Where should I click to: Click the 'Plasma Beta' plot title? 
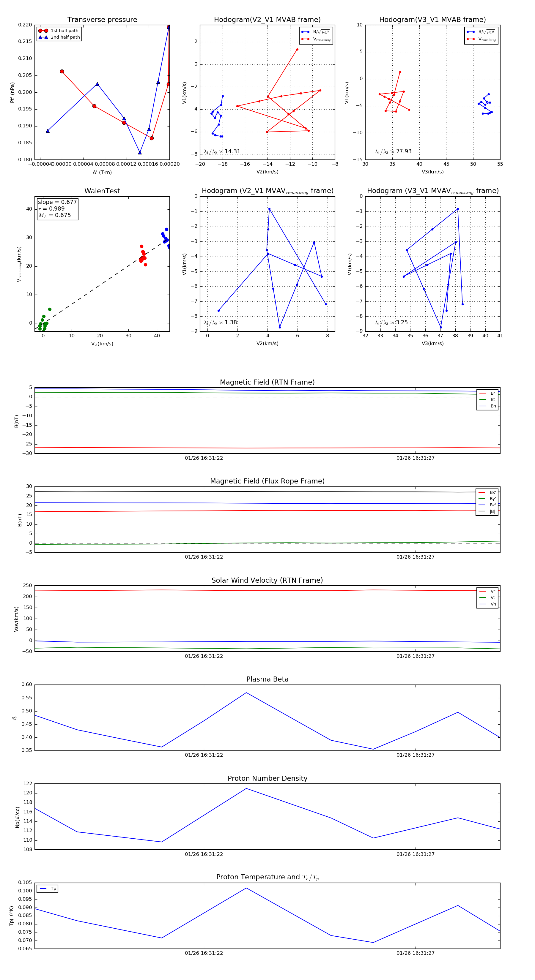(x=267, y=679)
